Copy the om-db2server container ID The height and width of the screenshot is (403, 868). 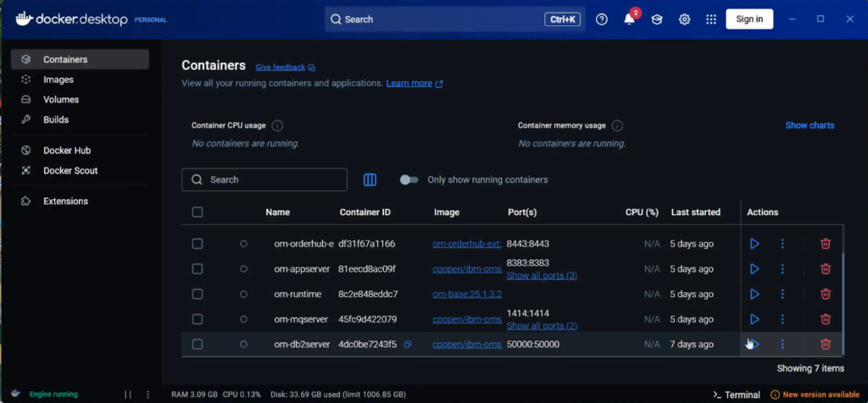[408, 345]
